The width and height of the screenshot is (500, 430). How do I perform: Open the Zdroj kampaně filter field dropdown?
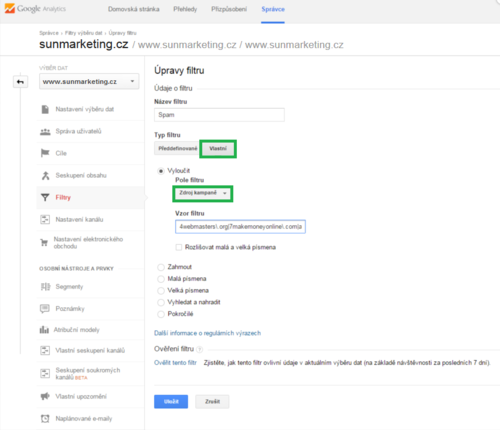[203, 193]
